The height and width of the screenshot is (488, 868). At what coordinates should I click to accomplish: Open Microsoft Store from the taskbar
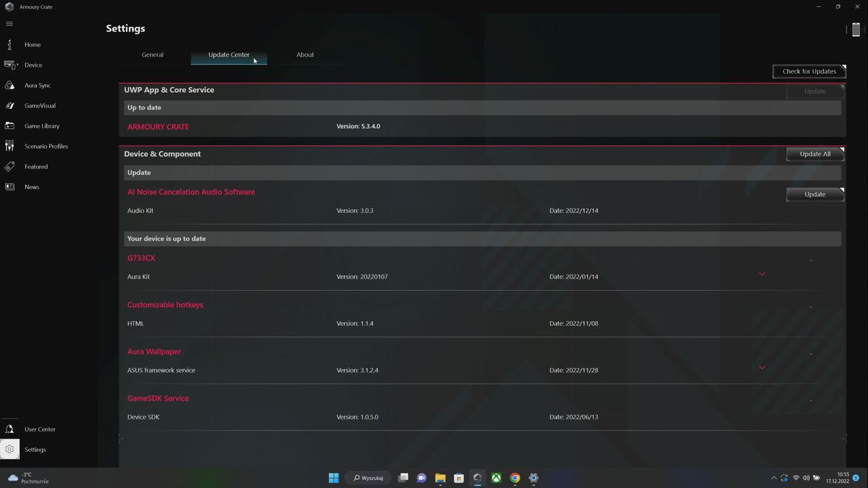pos(458,478)
